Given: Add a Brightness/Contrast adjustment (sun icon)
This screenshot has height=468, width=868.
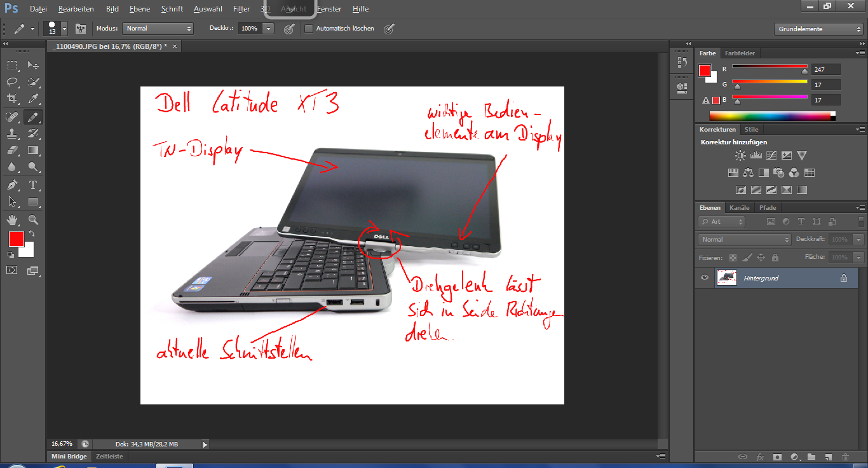Looking at the screenshot, I should pyautogui.click(x=740, y=155).
